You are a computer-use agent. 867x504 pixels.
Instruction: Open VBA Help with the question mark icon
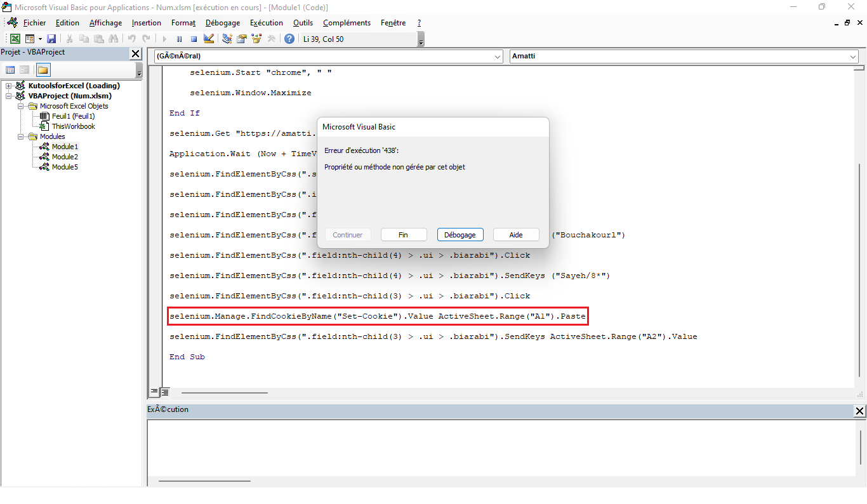coord(289,38)
